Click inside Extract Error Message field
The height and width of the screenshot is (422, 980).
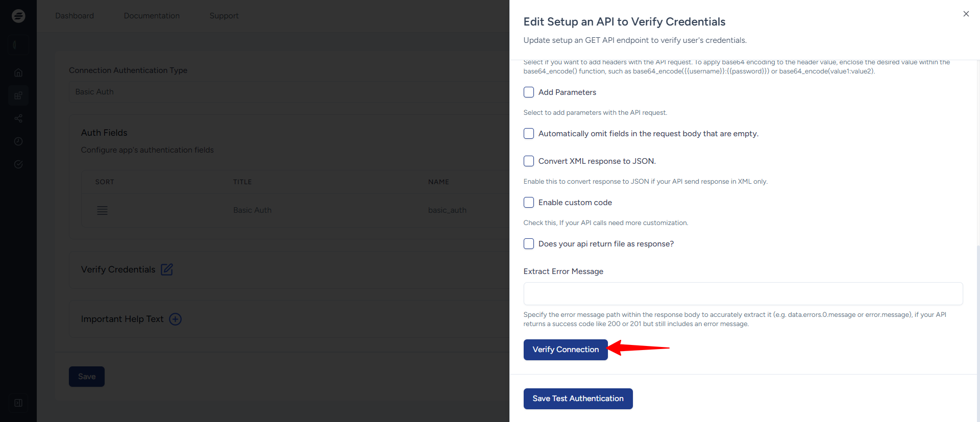743,293
